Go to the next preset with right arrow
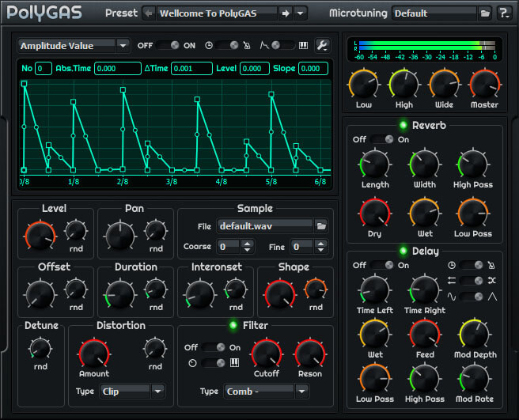519x420 pixels. click(x=286, y=13)
